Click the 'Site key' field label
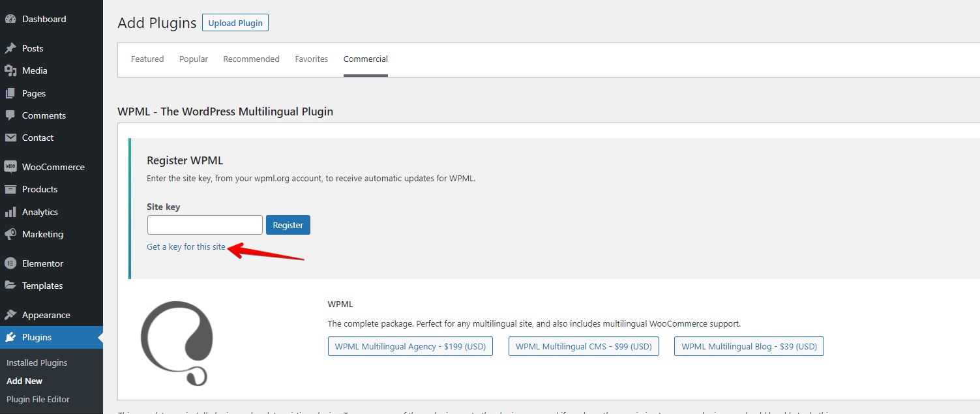This screenshot has width=980, height=414. pos(164,207)
